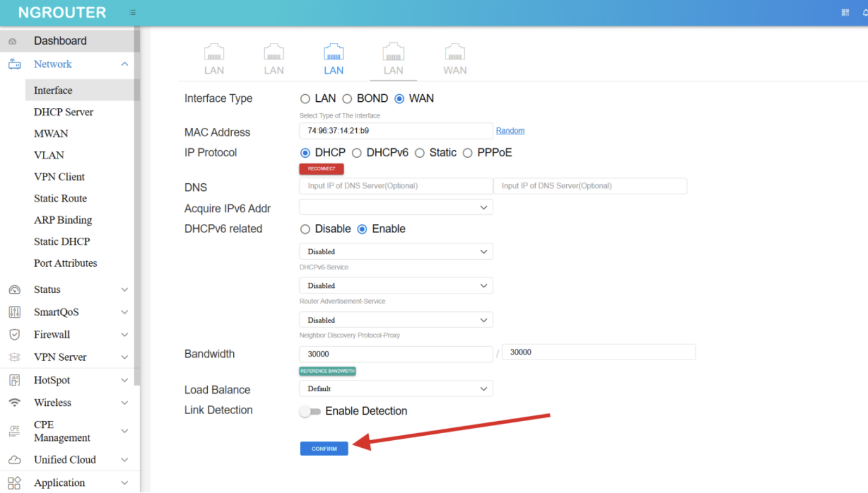Go to Static Route page
The height and width of the screenshot is (493, 868).
(x=60, y=199)
